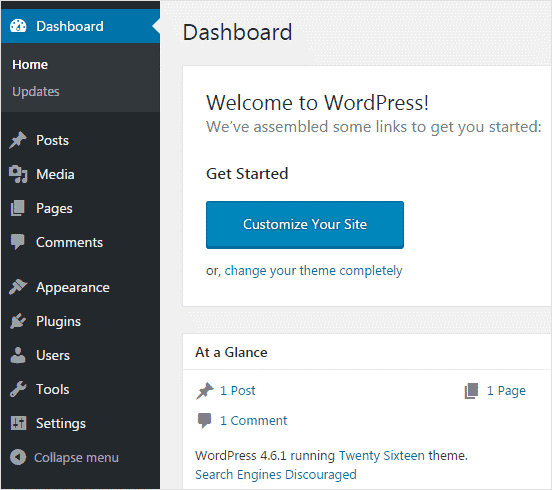The height and width of the screenshot is (490, 552).
Task: Open the 1 Comment link
Action: [x=253, y=421]
